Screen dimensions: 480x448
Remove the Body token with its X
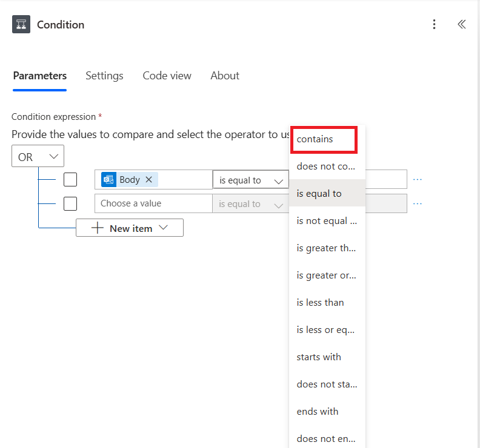148,180
